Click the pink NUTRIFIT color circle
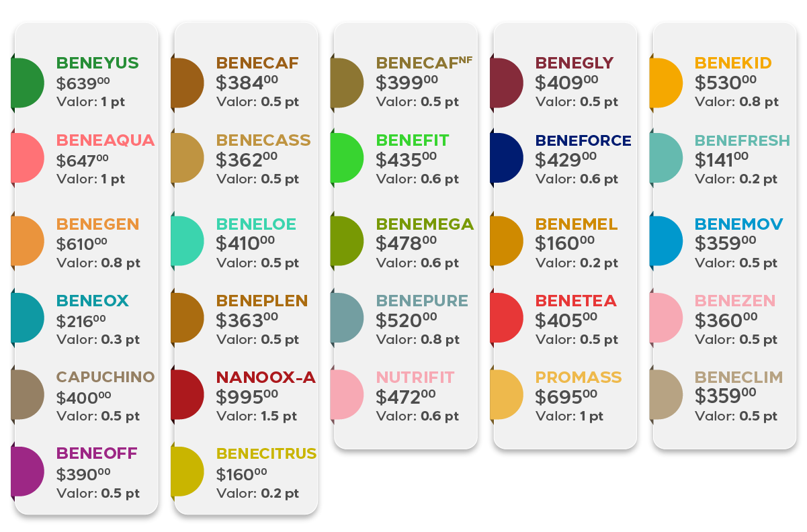 347,394
